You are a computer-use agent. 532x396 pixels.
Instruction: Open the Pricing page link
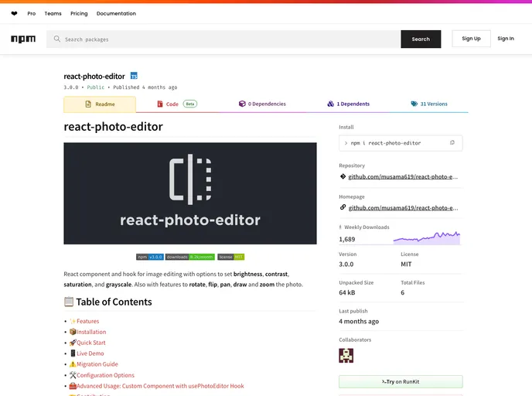79,14
